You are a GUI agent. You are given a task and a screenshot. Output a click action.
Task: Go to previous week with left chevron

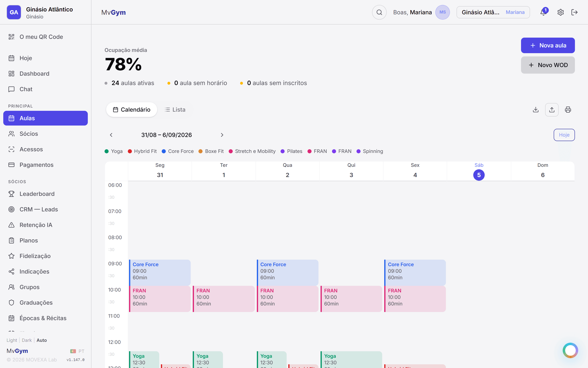click(x=111, y=135)
